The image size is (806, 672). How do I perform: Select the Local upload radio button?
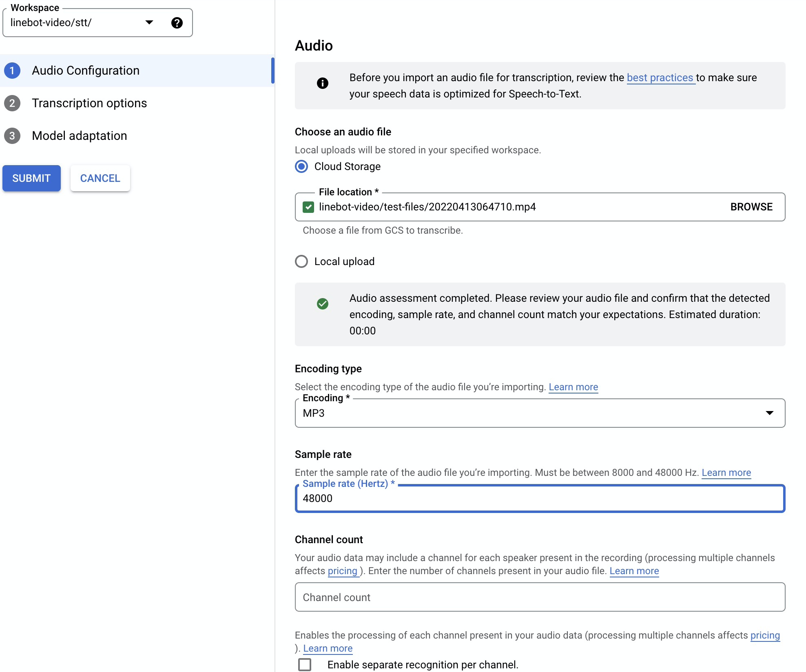(x=301, y=261)
